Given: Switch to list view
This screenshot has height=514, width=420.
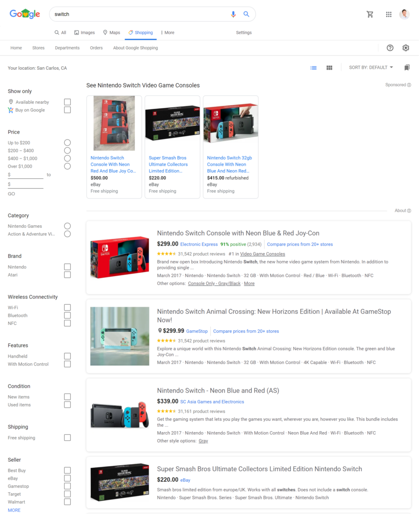Looking at the screenshot, I should pos(314,68).
